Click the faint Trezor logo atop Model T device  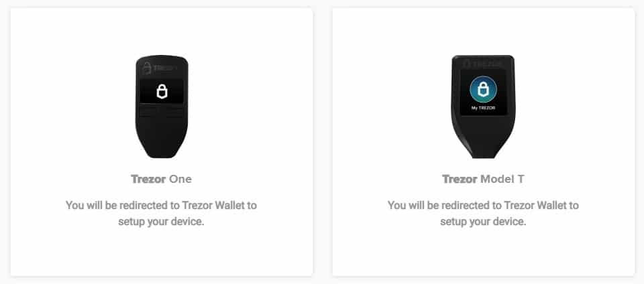pyautogui.click(x=482, y=64)
